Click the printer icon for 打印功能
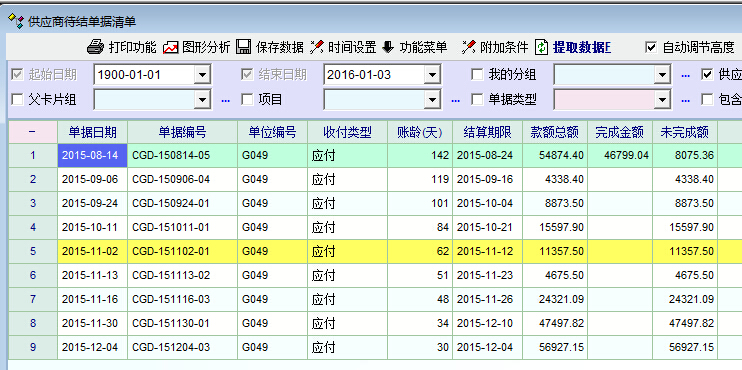This screenshot has width=742, height=370. [x=95, y=47]
